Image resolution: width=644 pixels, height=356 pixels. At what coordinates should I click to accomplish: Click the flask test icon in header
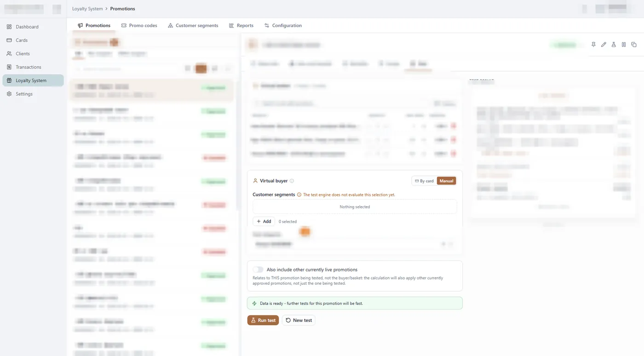coord(614,45)
